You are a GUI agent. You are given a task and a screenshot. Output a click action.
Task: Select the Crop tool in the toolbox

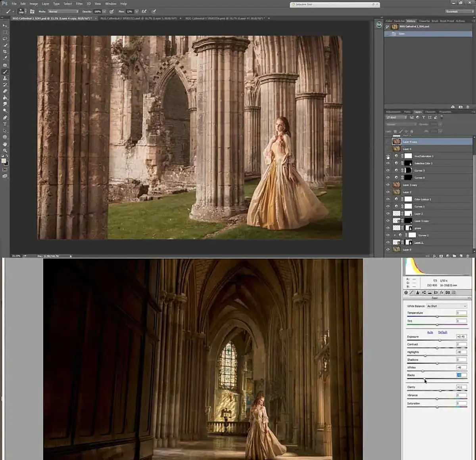[x=5, y=52]
